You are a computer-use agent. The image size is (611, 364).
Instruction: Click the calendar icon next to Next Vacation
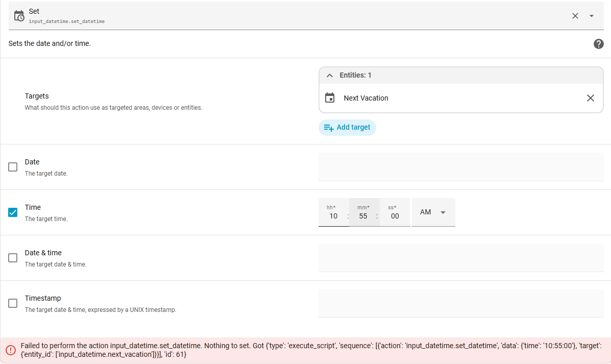(330, 98)
